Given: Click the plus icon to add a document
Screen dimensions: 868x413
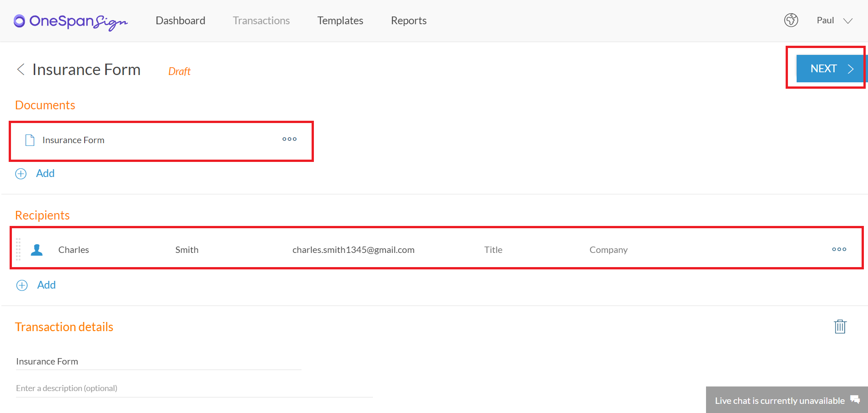Looking at the screenshot, I should pyautogui.click(x=21, y=173).
